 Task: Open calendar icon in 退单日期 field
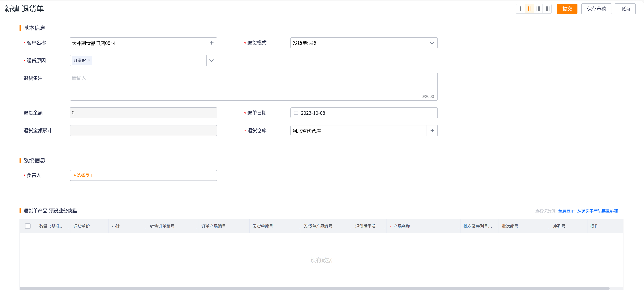pos(296,113)
